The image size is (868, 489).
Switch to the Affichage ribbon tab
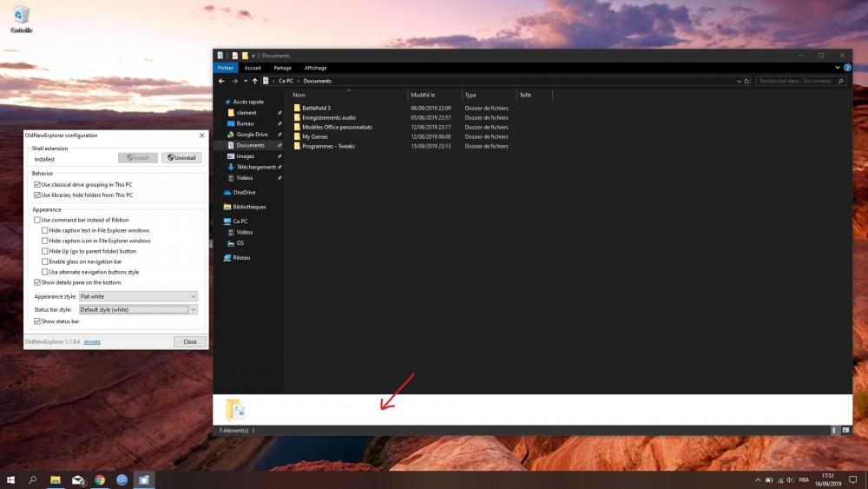(315, 68)
